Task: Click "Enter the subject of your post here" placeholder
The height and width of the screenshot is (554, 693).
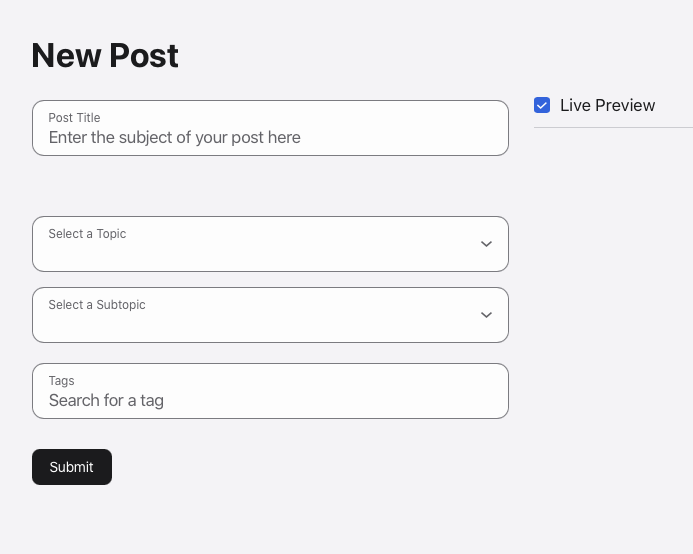Action: tap(174, 138)
